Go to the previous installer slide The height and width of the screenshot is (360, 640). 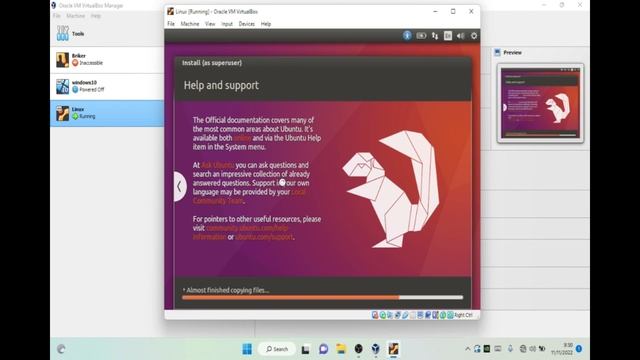tap(180, 187)
